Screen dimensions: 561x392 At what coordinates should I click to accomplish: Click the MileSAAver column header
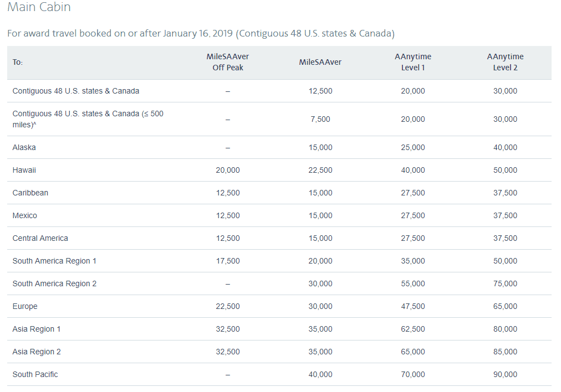click(x=320, y=62)
